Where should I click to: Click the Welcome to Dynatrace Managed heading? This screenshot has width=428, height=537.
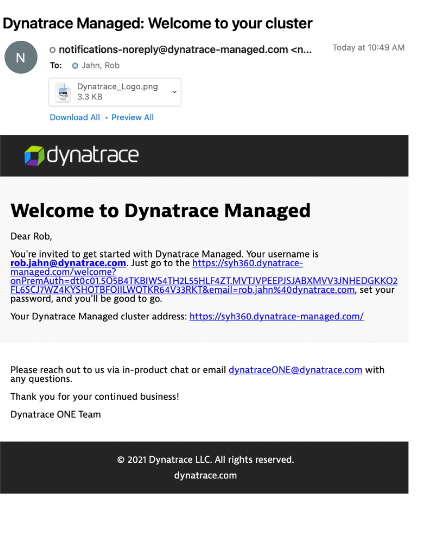[161, 210]
